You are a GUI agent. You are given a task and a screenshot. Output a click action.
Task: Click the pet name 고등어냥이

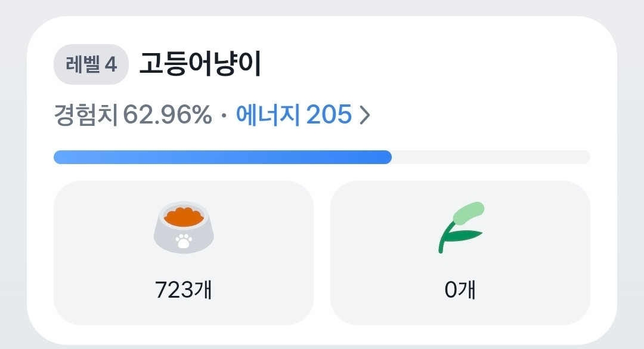pos(200,64)
